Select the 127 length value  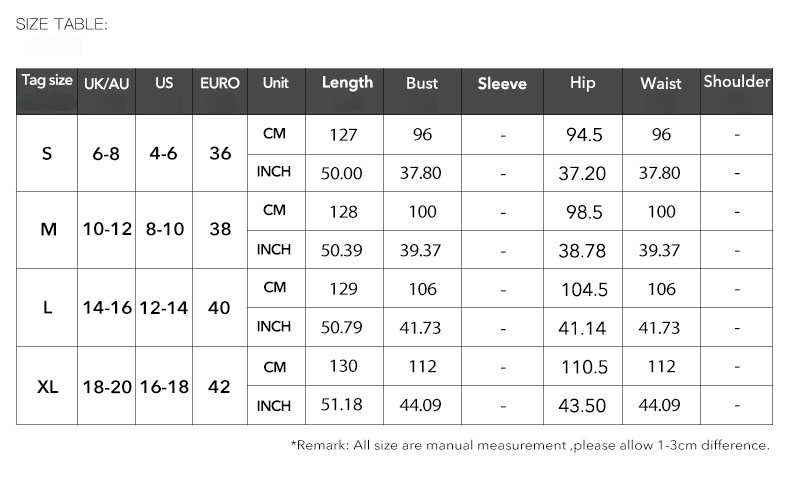pyautogui.click(x=342, y=135)
